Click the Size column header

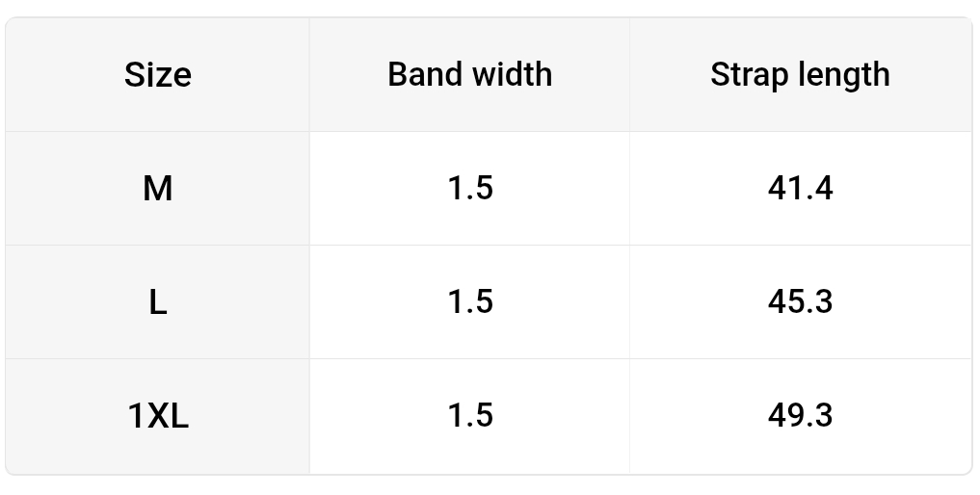pyautogui.click(x=158, y=75)
